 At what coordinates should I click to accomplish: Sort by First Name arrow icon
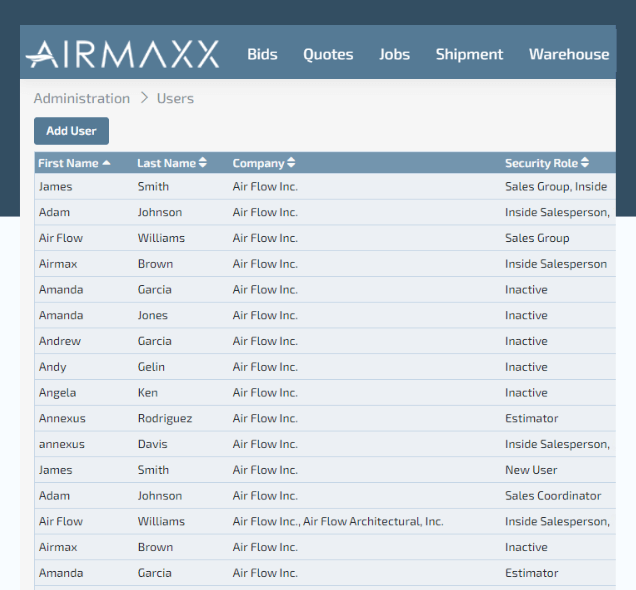point(107,163)
